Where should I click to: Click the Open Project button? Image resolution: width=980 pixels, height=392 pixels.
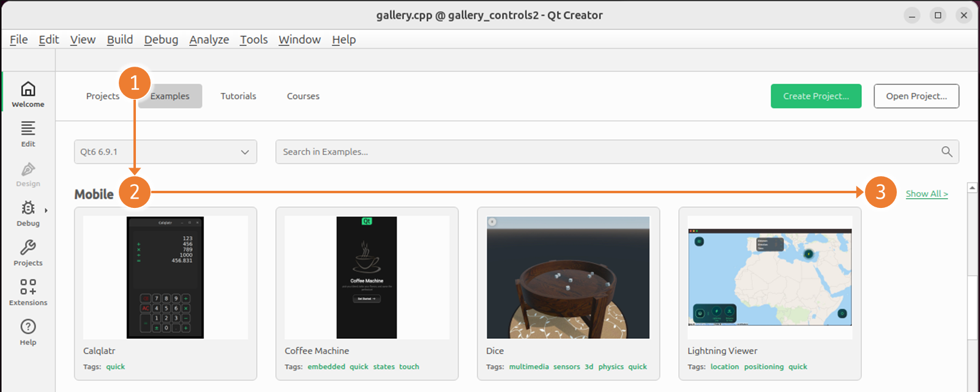(916, 96)
